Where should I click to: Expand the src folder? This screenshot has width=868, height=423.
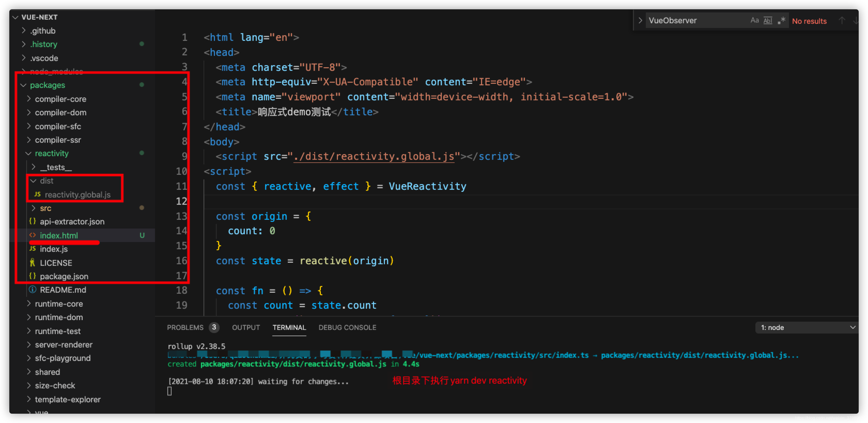(34, 208)
